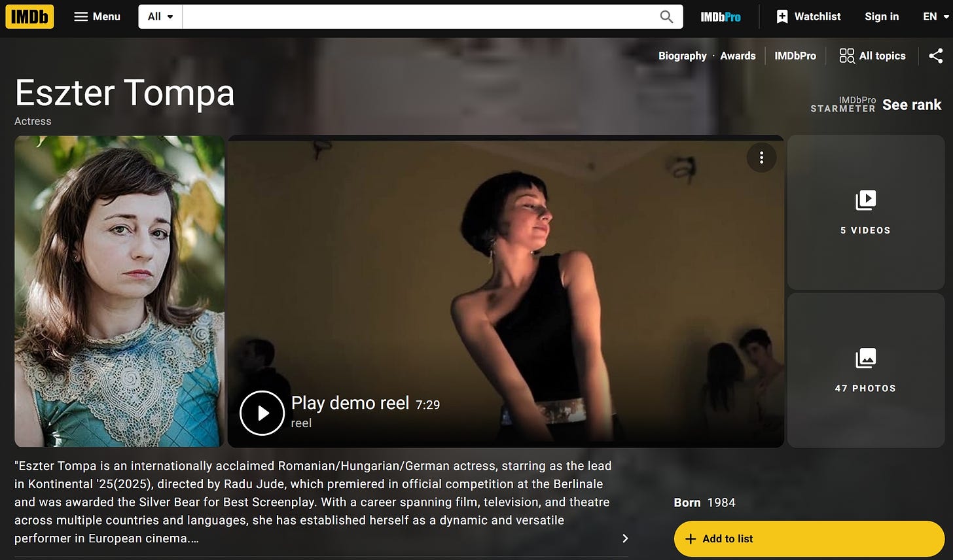Open the Watchlist
Viewport: 953px width, 560px height.
point(808,16)
